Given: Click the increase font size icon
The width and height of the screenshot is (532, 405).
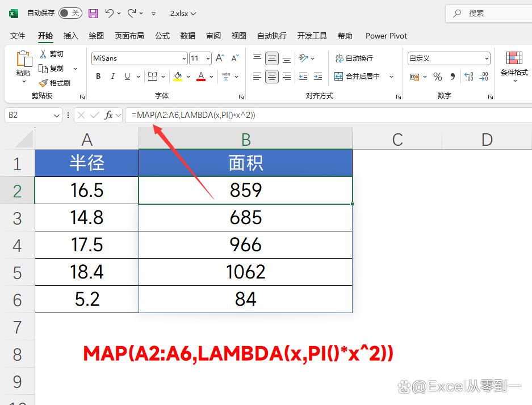Looking at the screenshot, I should pyautogui.click(x=220, y=58).
